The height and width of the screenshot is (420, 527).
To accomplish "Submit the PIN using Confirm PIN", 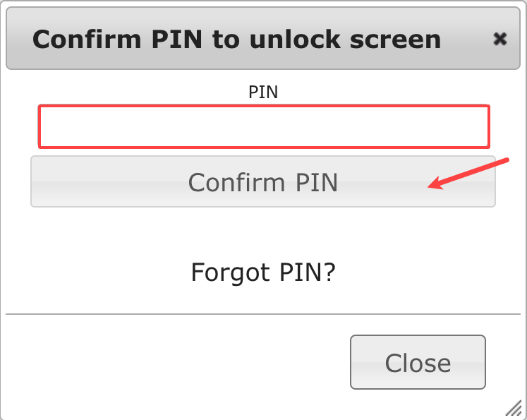I will (263, 181).
